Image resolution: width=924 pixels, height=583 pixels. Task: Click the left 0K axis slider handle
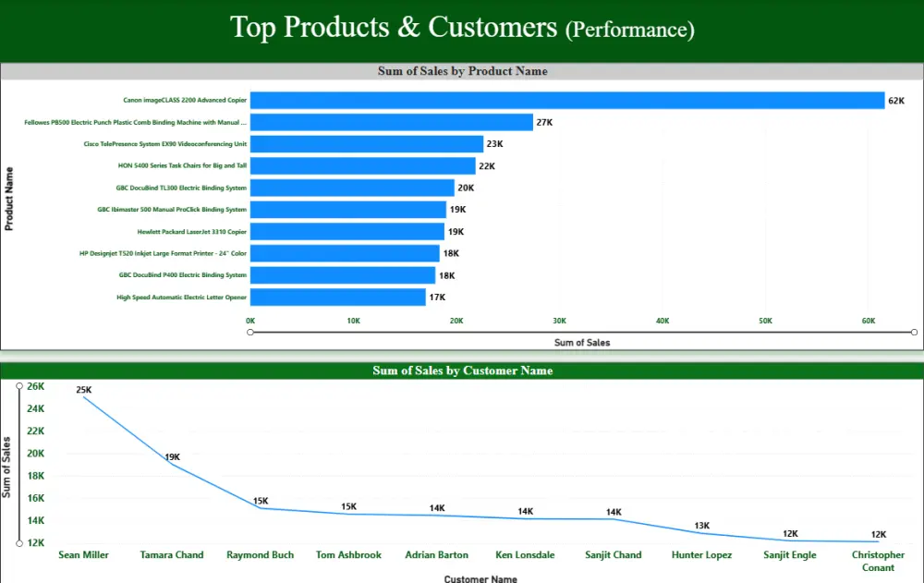pos(250,331)
